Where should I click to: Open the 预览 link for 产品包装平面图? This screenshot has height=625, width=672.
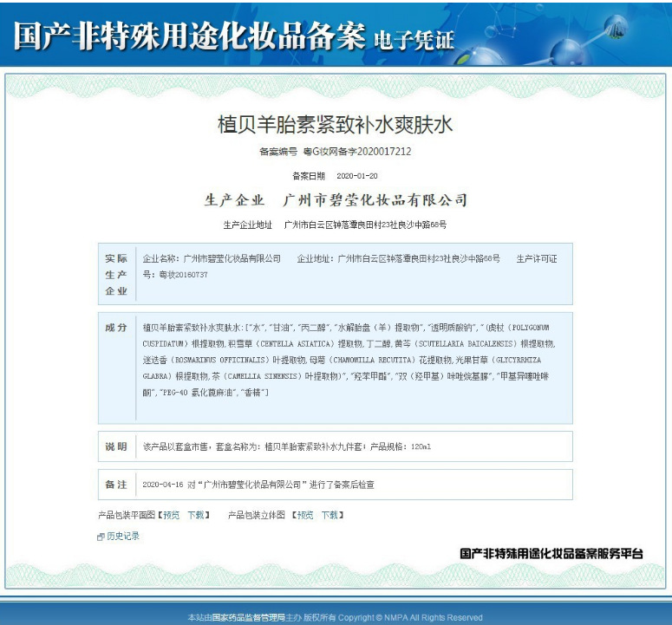coord(172,515)
